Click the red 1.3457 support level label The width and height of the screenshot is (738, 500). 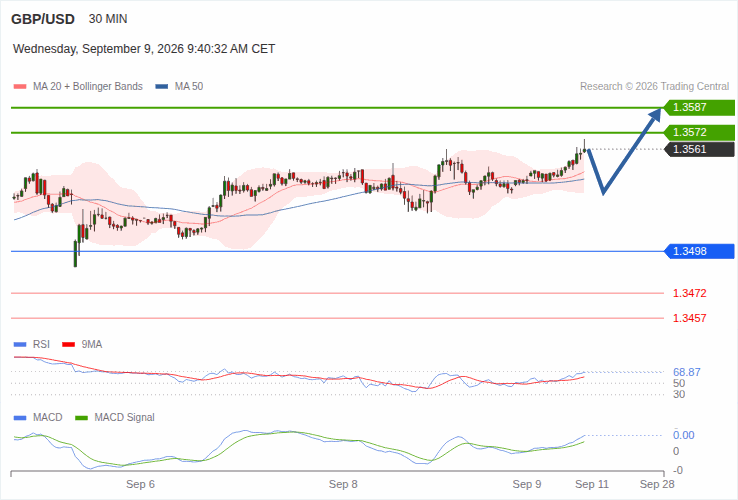pyautogui.click(x=690, y=318)
